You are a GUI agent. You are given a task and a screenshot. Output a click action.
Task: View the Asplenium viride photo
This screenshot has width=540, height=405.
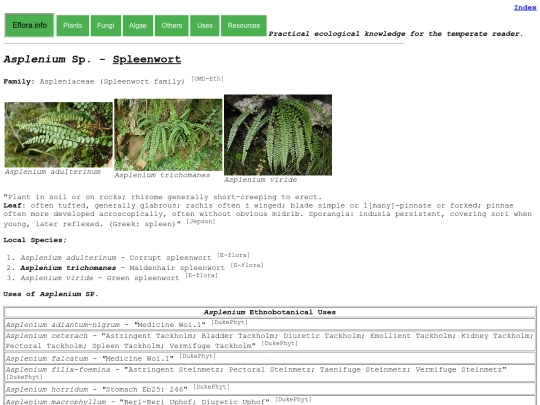tap(278, 135)
